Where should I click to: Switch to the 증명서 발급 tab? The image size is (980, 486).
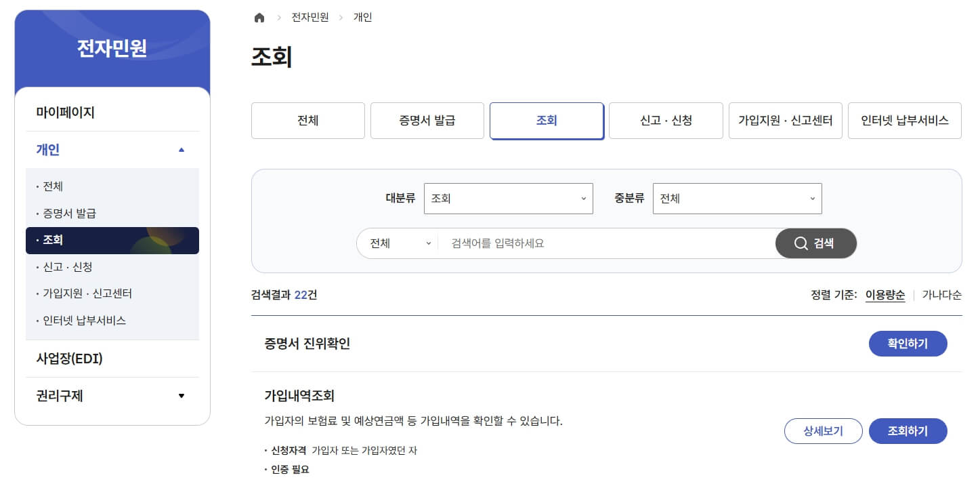(427, 120)
